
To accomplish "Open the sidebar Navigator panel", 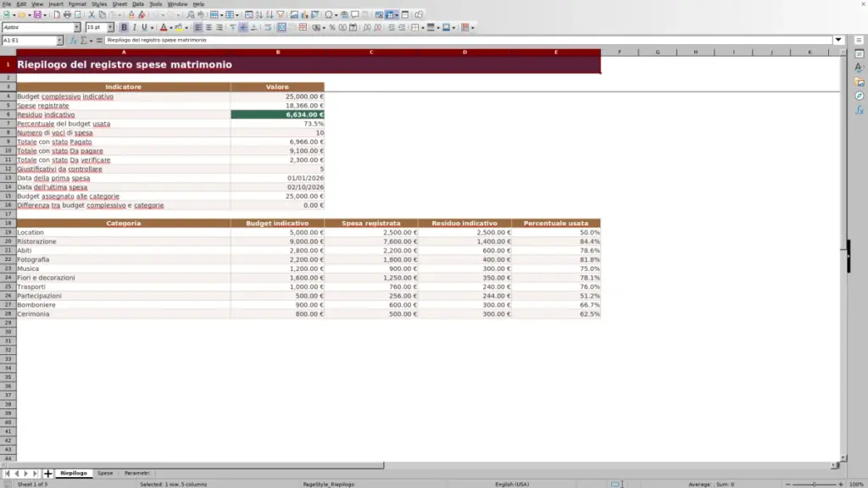I will [860, 97].
